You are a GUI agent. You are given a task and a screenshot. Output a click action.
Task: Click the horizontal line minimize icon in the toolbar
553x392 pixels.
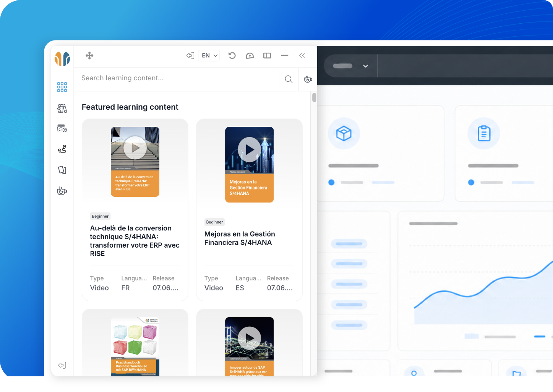tap(285, 56)
